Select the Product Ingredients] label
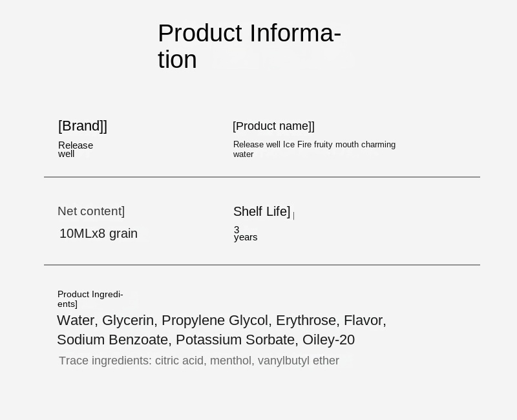The image size is (517, 420). tap(90, 299)
